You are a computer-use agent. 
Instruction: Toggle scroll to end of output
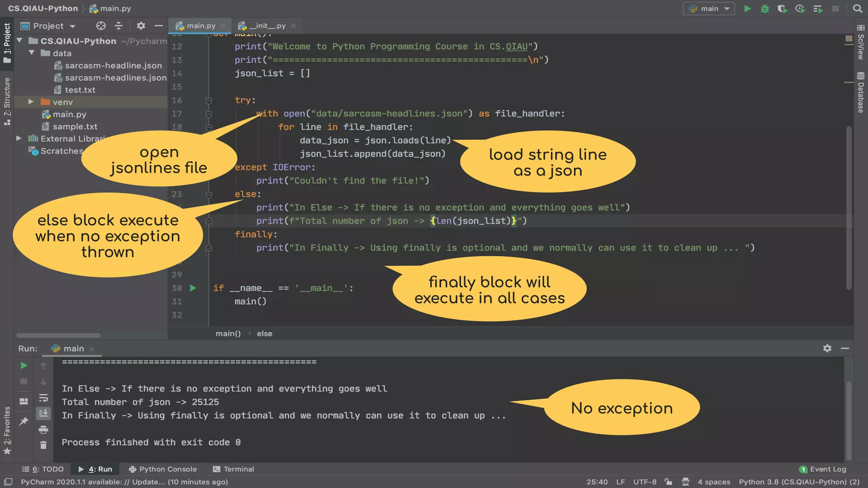(x=43, y=413)
